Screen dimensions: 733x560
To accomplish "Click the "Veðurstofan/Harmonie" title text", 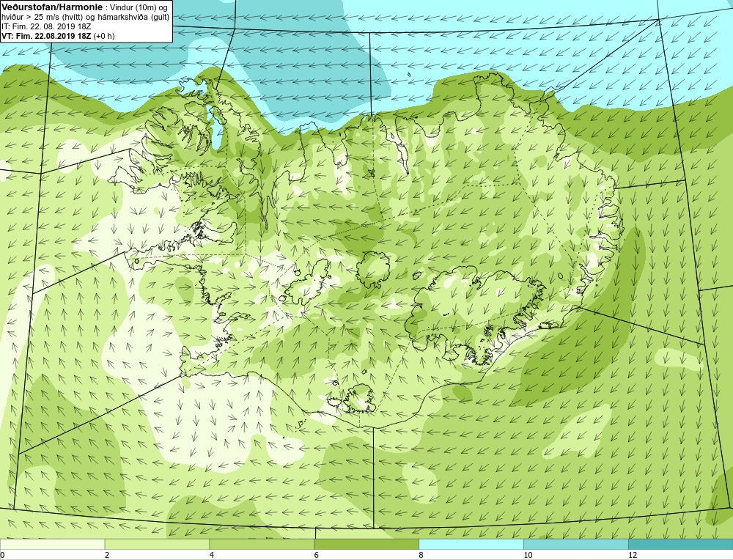I will click(x=51, y=7).
